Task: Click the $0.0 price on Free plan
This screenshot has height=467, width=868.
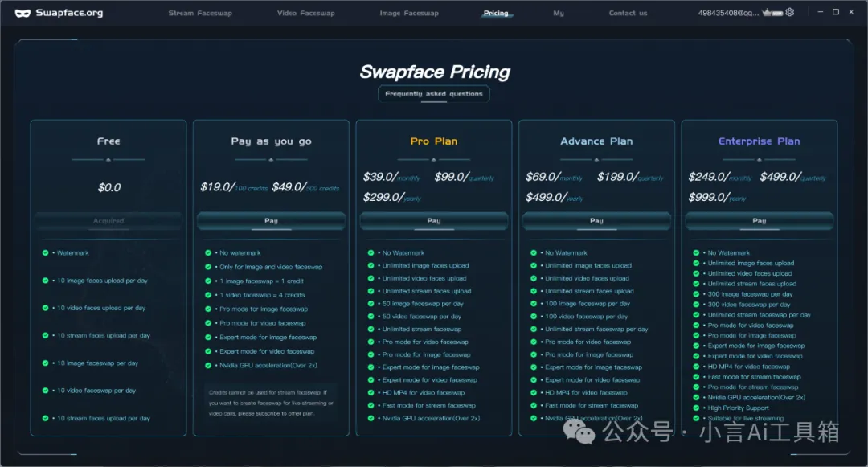Action: pos(109,187)
